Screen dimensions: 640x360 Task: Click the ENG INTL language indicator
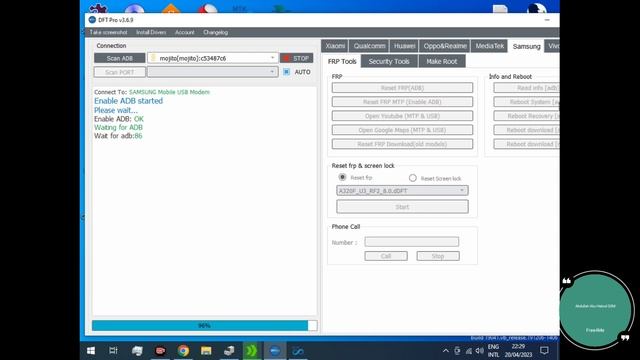(493, 351)
